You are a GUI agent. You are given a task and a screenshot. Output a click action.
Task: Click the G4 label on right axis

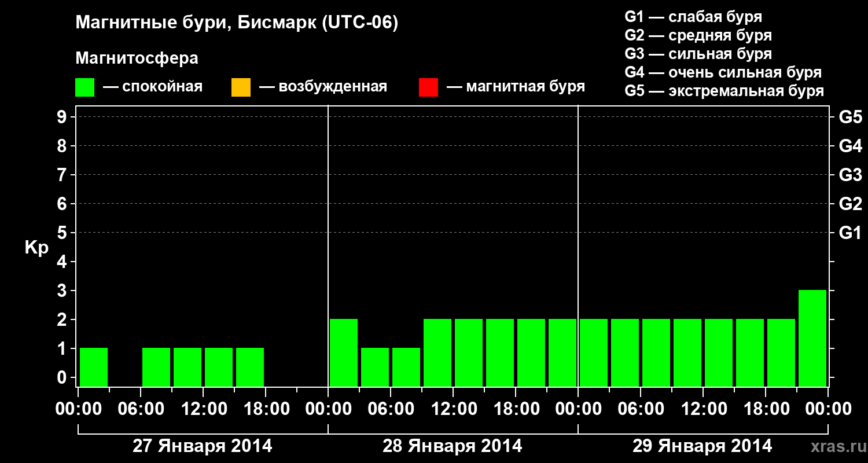[850, 146]
